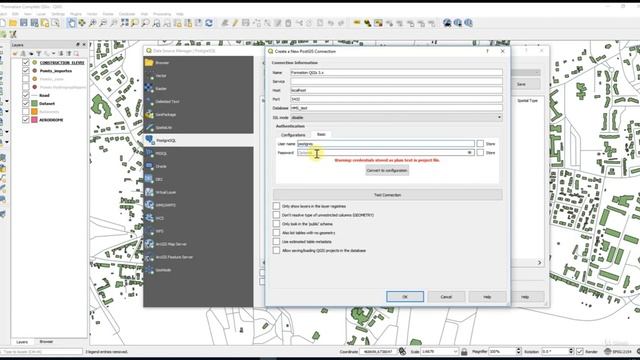
Task: Select the WCS source type
Action: [x=198, y=218]
